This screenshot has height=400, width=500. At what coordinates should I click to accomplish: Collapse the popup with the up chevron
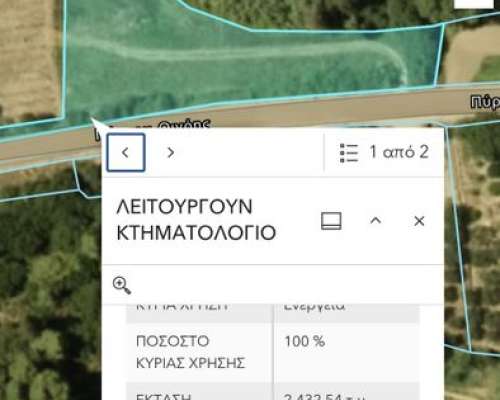pos(376,221)
